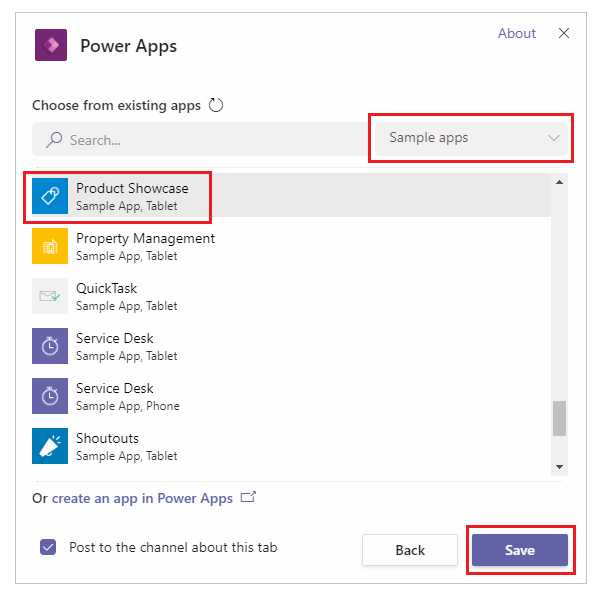Open the About link
Screen dimensions: 599x594
pos(516,33)
